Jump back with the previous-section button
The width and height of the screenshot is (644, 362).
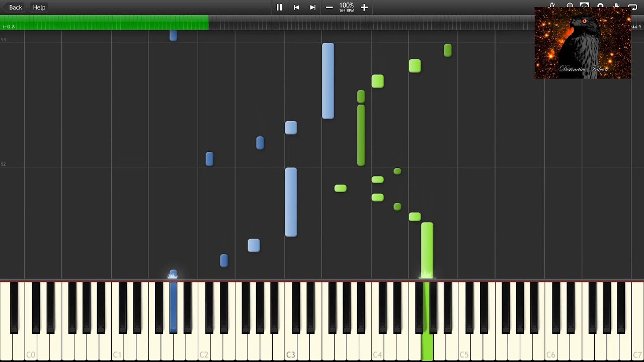pos(296,7)
